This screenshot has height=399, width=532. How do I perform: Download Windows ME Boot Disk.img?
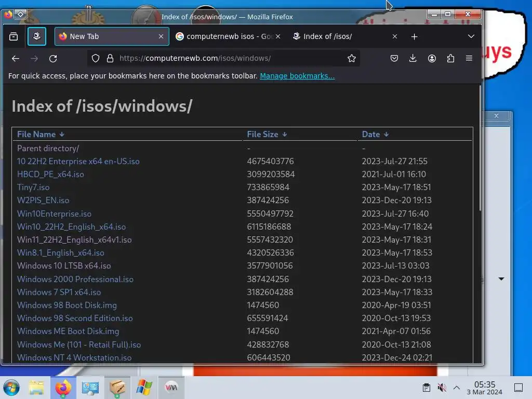68,331
